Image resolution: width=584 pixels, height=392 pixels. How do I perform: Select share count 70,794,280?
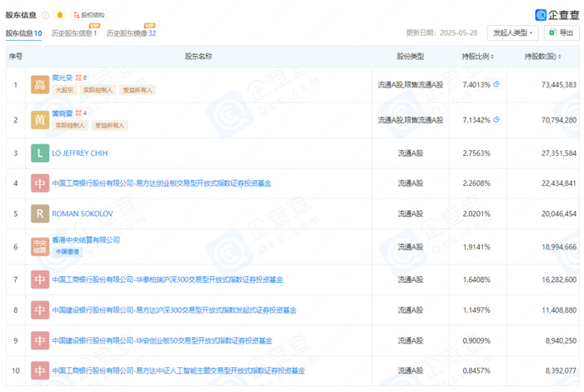(559, 120)
